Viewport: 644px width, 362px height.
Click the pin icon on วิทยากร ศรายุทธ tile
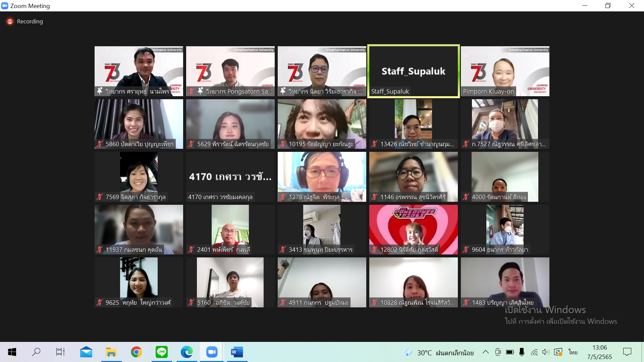click(100, 91)
